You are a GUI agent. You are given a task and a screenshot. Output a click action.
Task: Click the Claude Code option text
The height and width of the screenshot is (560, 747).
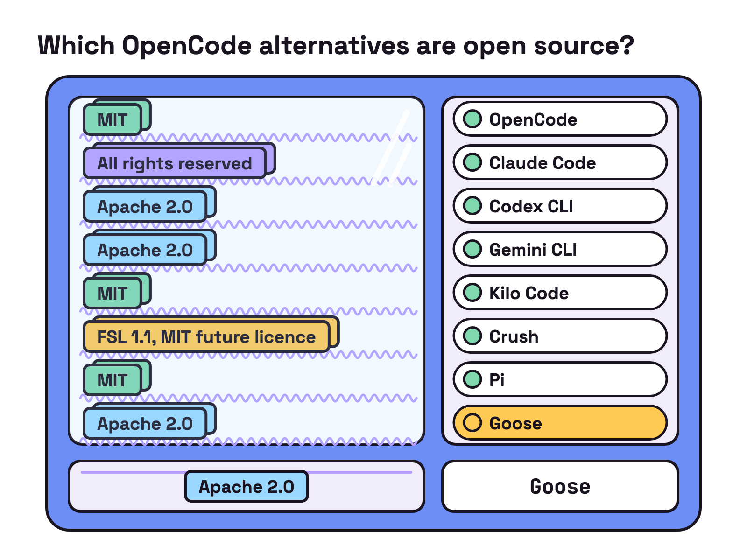(x=543, y=163)
